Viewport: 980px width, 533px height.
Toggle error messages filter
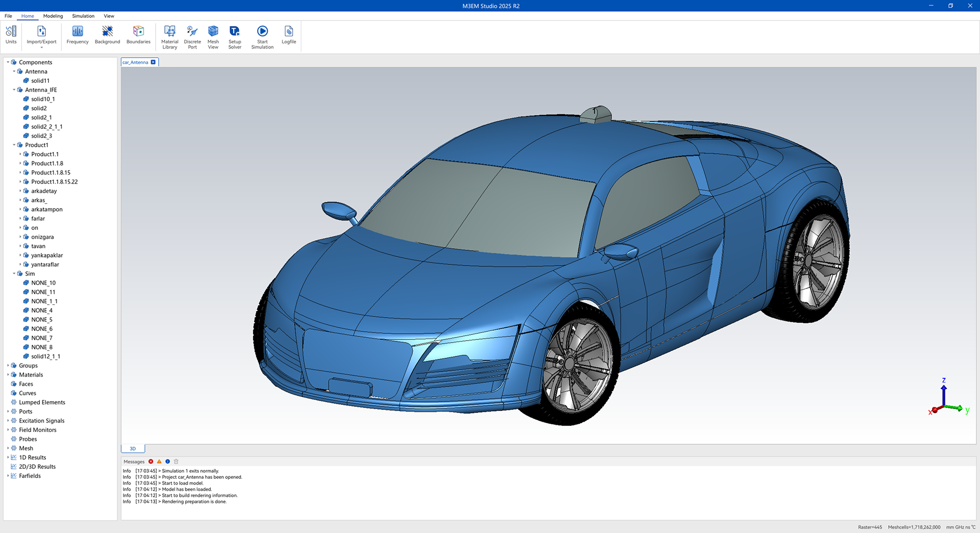tap(151, 462)
